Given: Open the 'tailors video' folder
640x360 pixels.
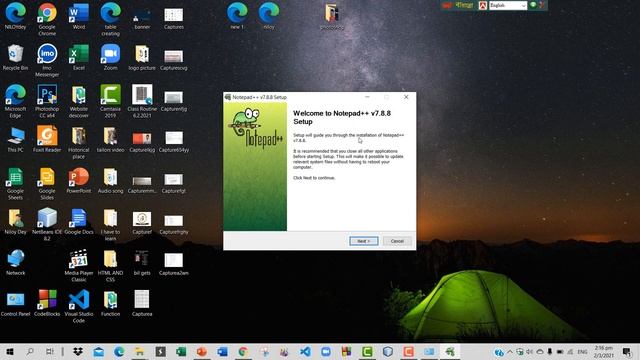Looking at the screenshot, I should click(110, 140).
